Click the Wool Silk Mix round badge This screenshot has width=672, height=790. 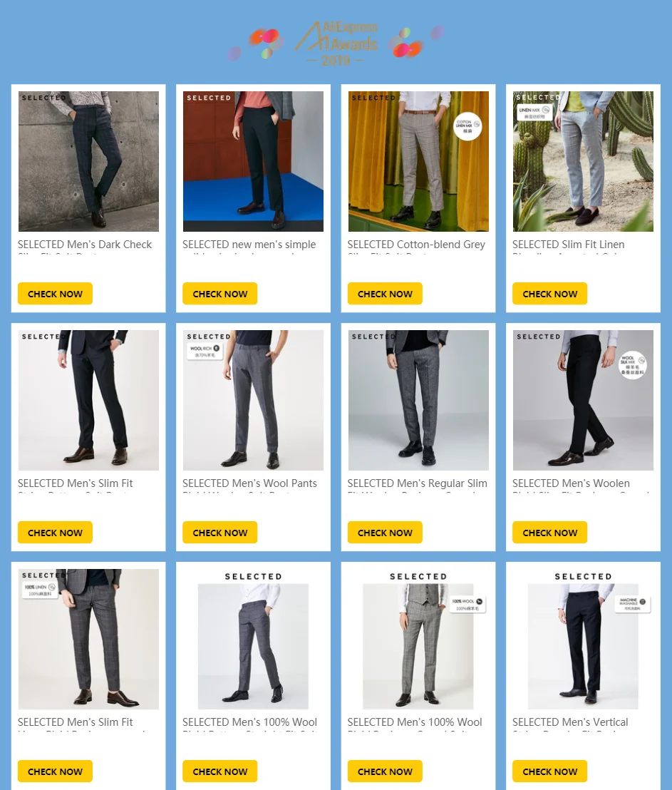click(632, 365)
